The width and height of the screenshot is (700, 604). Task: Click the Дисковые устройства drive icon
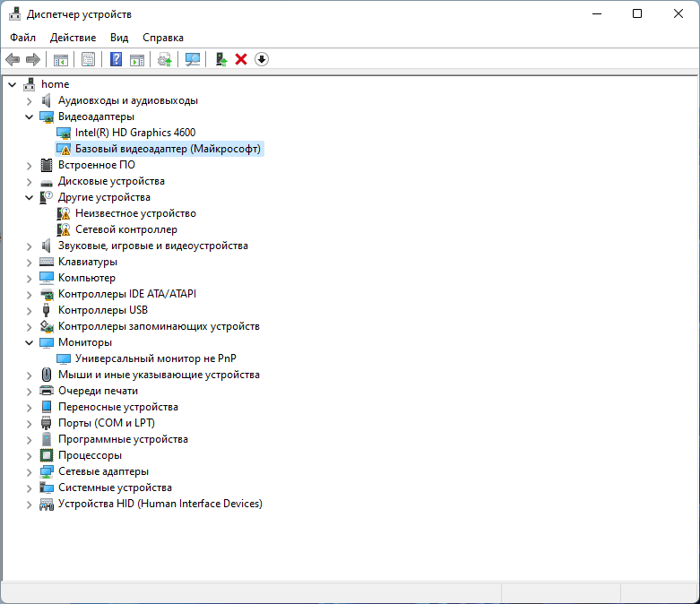pyautogui.click(x=47, y=182)
